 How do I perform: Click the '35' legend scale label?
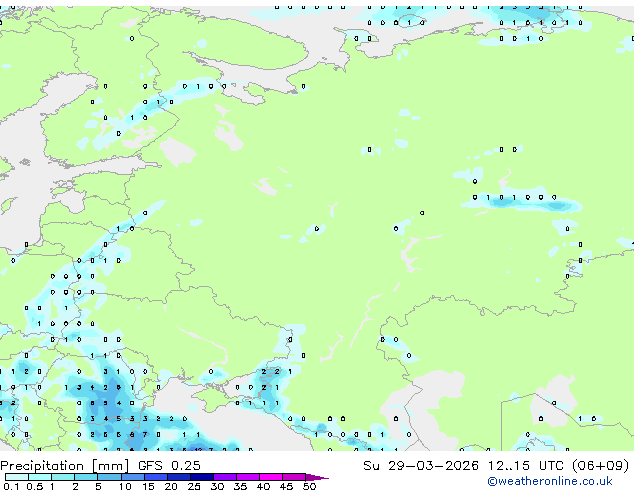tap(240, 486)
